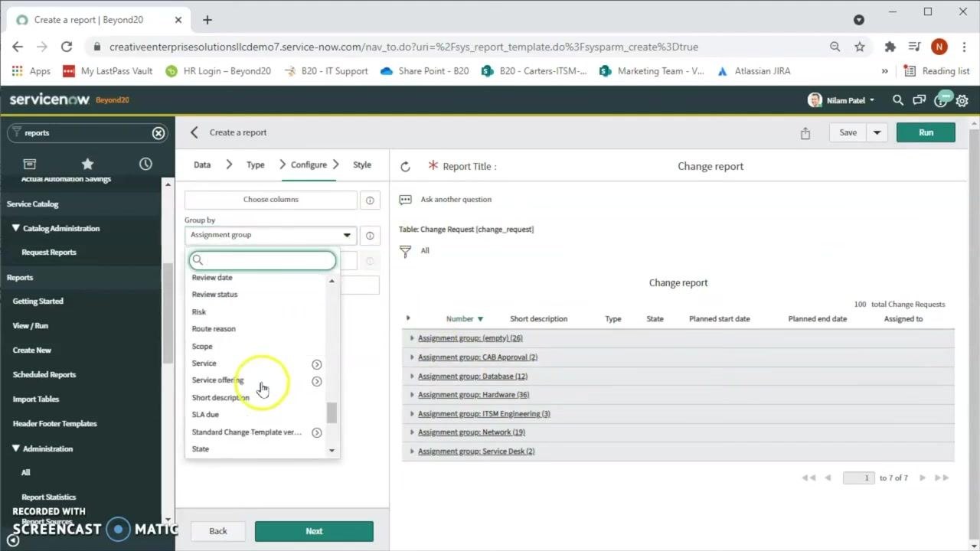
Task: Expand Assignment group: Database (12)
Action: coord(412,376)
